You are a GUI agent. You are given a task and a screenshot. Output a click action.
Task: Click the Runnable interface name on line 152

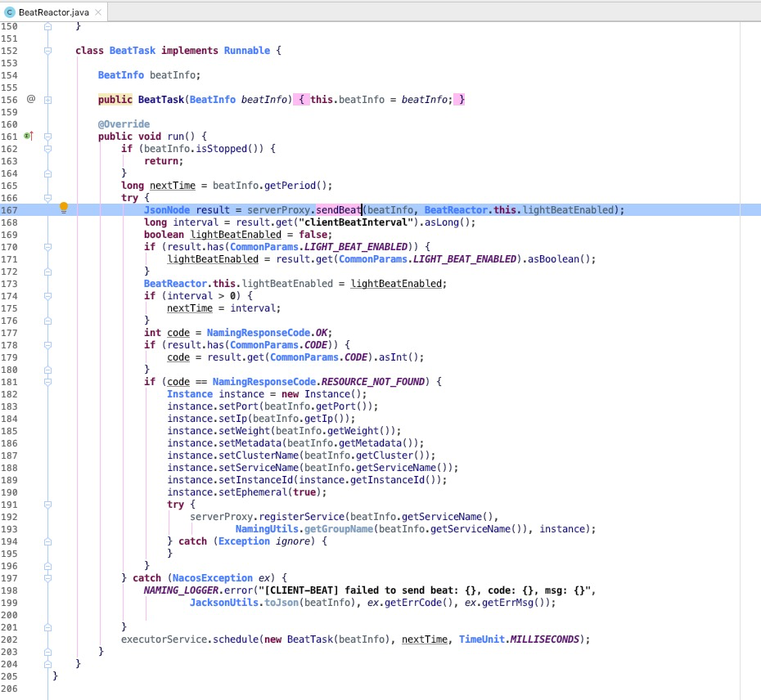pyautogui.click(x=247, y=51)
